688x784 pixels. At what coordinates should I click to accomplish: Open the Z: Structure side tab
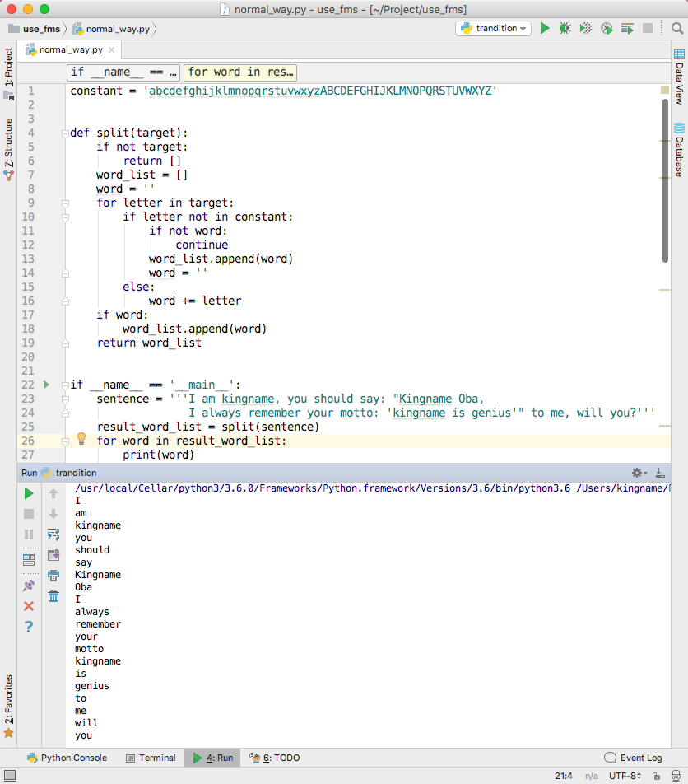pos(8,149)
